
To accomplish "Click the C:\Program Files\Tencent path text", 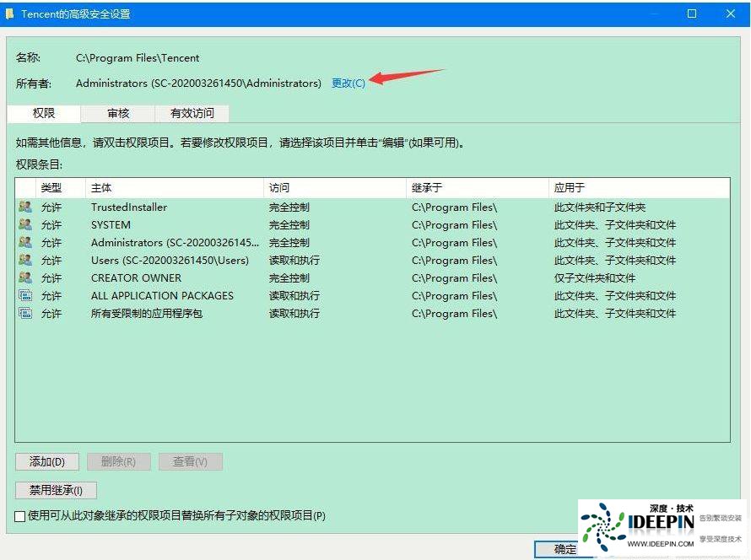I will tap(138, 58).
